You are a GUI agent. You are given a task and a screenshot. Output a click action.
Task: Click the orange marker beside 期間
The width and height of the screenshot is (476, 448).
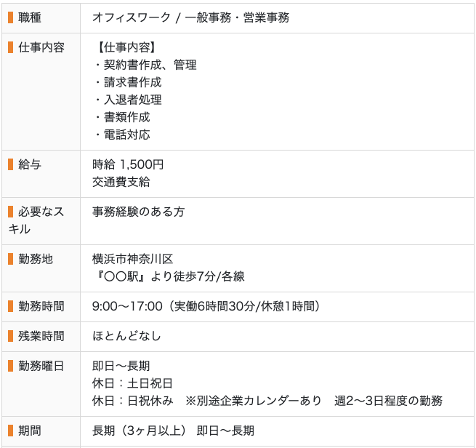[11, 431]
